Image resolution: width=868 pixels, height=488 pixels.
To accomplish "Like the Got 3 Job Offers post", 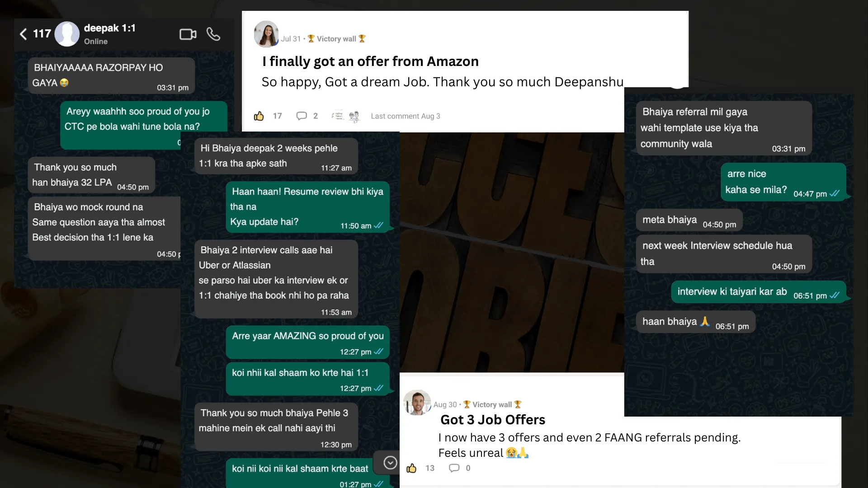I will point(411,468).
